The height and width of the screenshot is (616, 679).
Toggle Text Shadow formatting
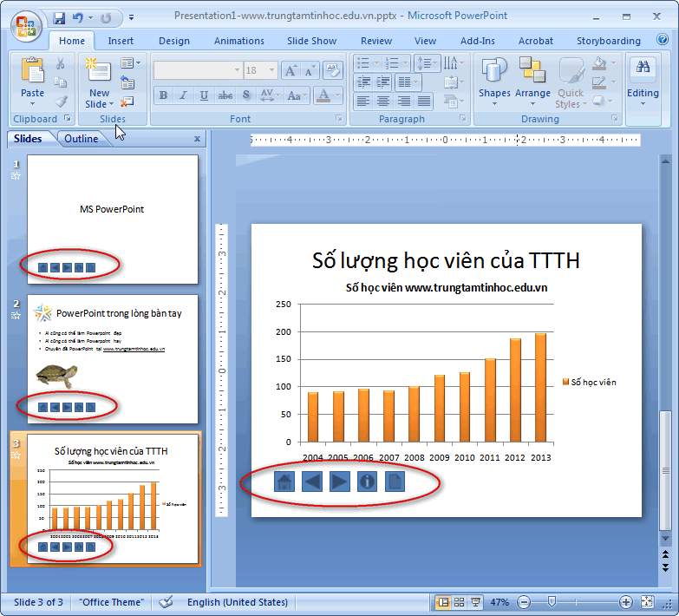pyautogui.click(x=246, y=95)
